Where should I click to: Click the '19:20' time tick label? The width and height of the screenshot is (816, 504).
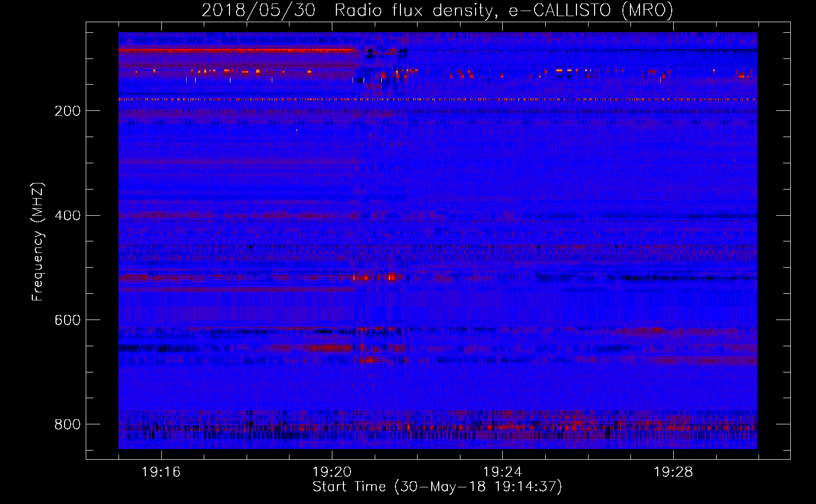click(332, 472)
